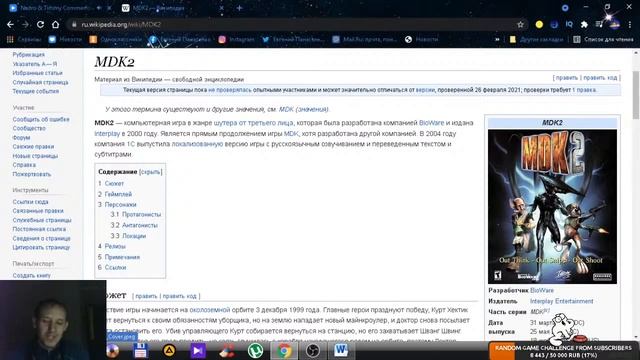The width and height of the screenshot is (640, 360).
Task: Open Случайная страница in the sidebar
Action: (40, 82)
